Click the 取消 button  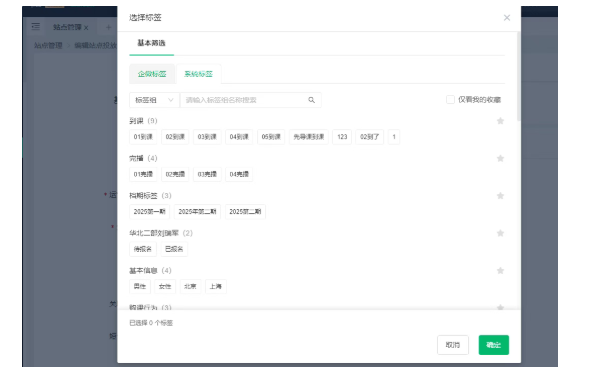(x=453, y=345)
